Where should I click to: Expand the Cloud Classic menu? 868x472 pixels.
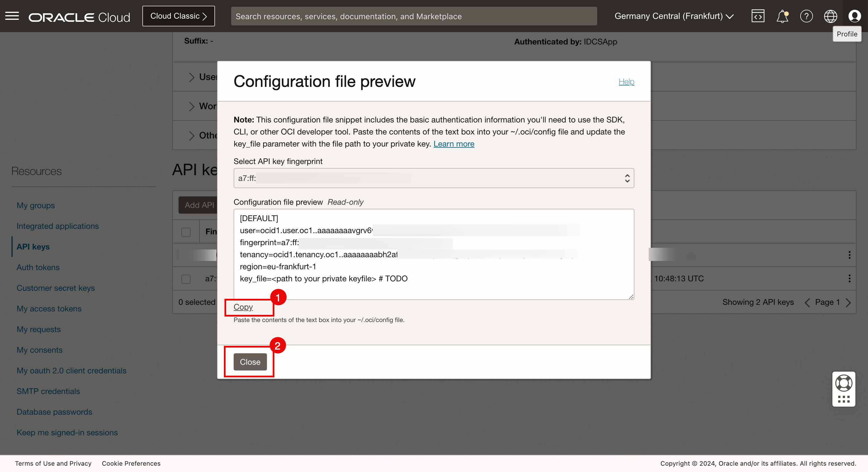tap(178, 16)
